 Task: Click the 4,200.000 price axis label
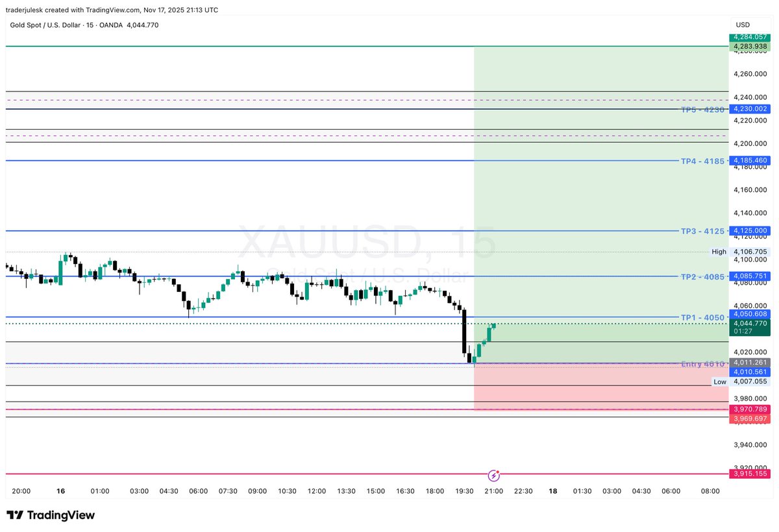750,143
